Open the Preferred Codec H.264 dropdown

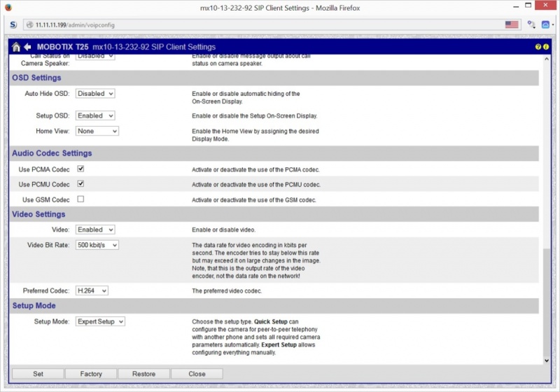pos(92,290)
